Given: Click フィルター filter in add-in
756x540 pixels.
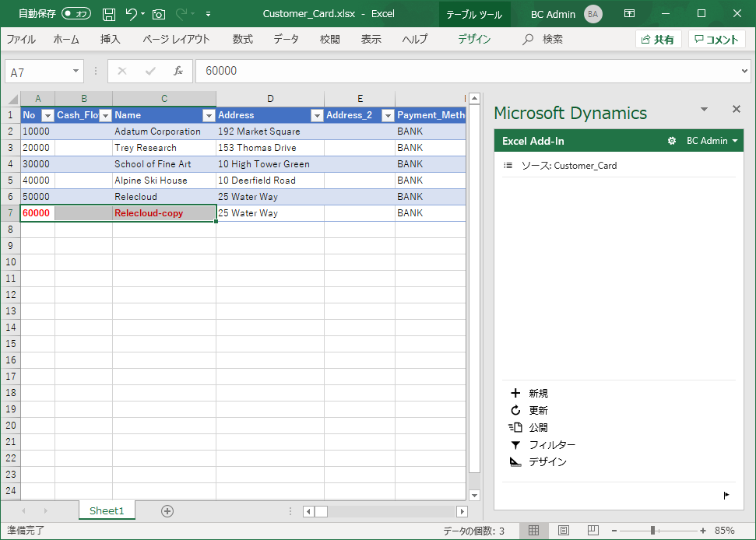Looking at the screenshot, I should click(x=543, y=444).
